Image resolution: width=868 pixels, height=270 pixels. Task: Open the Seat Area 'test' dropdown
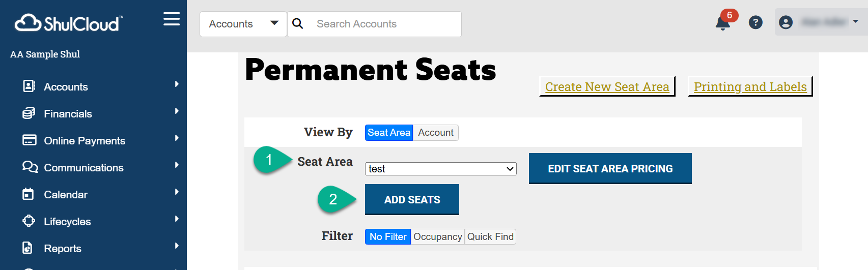pos(441,169)
